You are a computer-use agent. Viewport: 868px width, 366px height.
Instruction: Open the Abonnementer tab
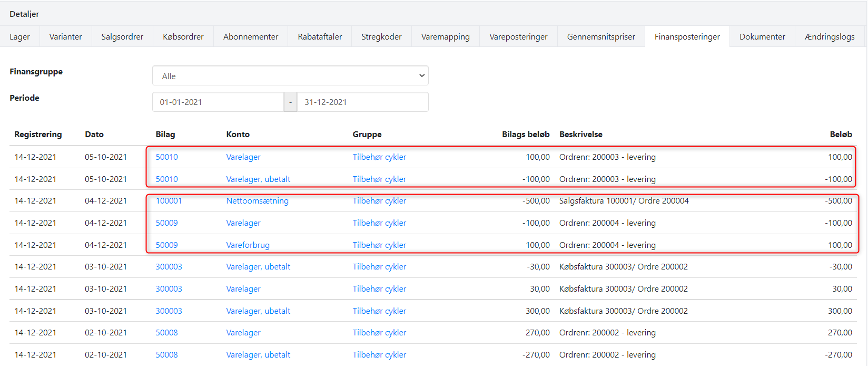tap(251, 37)
